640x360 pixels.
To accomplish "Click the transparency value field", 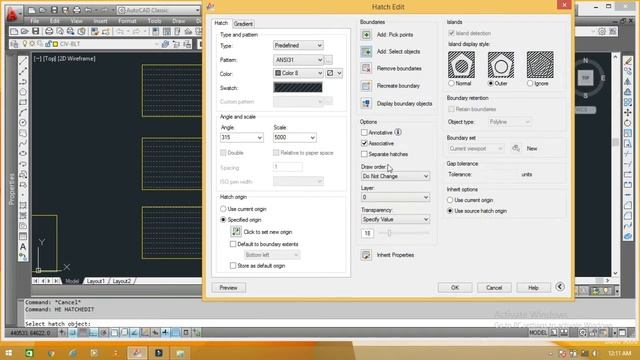I will (367, 233).
